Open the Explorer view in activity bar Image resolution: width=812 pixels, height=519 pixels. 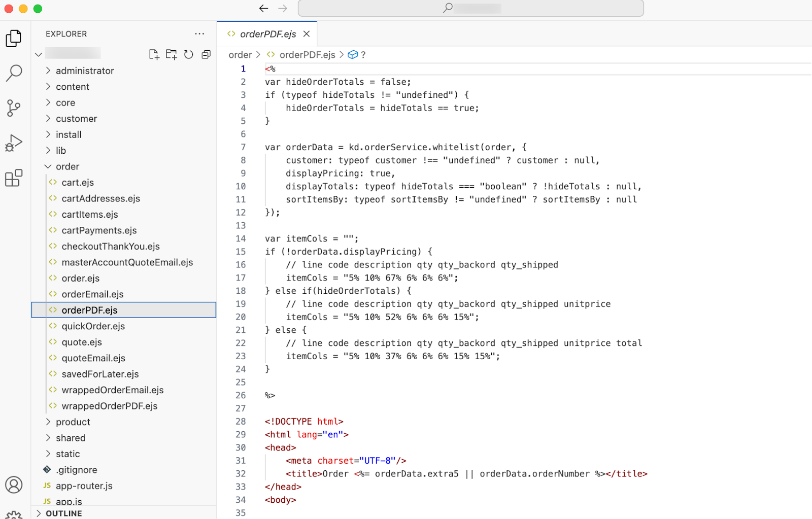click(x=14, y=39)
